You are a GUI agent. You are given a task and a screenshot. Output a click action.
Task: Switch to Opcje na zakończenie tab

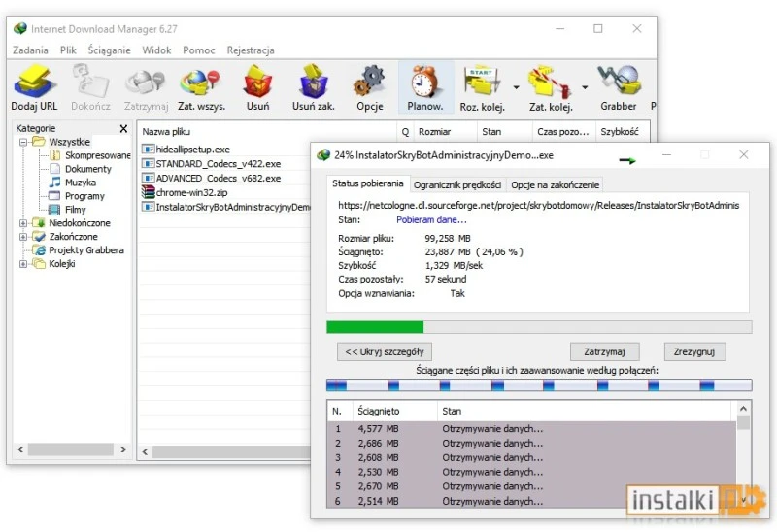[x=555, y=184]
